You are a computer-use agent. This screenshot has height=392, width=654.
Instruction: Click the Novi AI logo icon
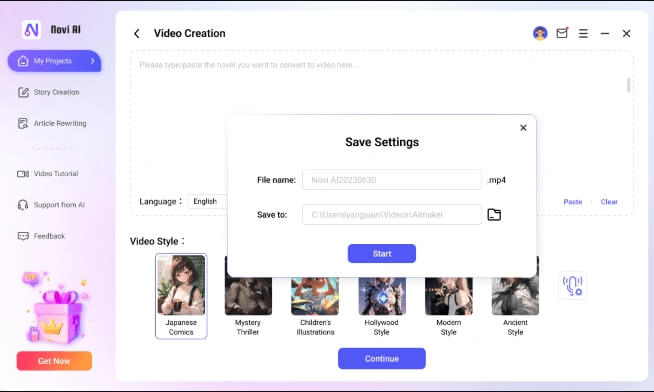pyautogui.click(x=31, y=30)
